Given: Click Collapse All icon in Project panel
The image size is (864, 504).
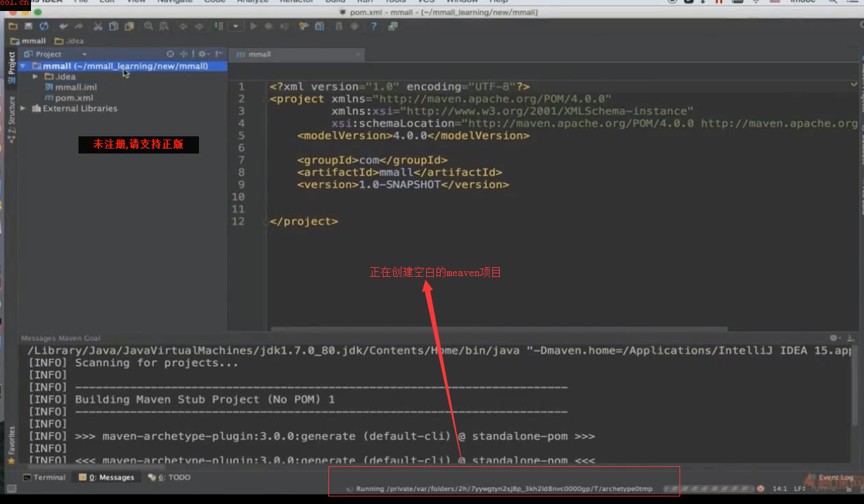Looking at the screenshot, I should 183,54.
